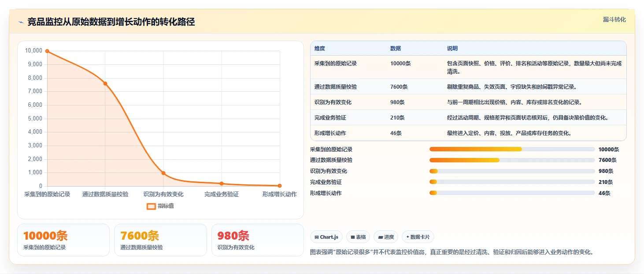Click the Chart.js chip label
Screen dimensions: 644x274
click(329, 237)
